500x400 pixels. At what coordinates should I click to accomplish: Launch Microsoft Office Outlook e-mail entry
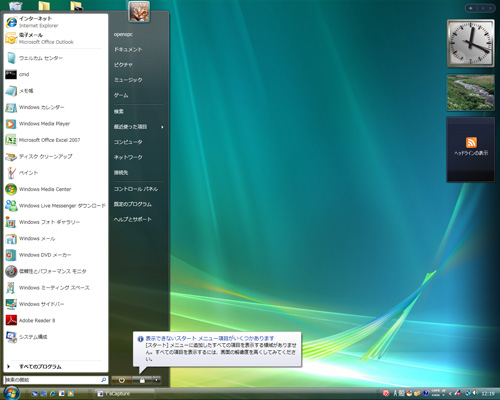[56, 38]
